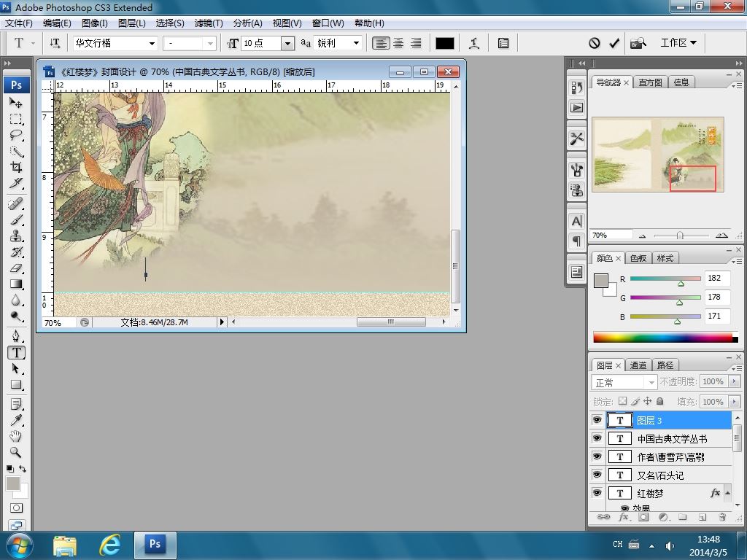This screenshot has width=747, height=560.
Task: Enable left align text
Action: click(381, 43)
